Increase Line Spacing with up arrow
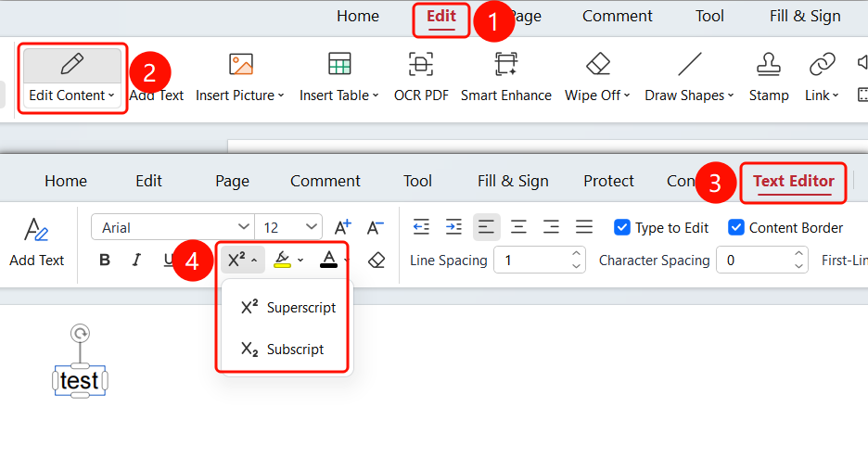The width and height of the screenshot is (868, 458). [576, 253]
